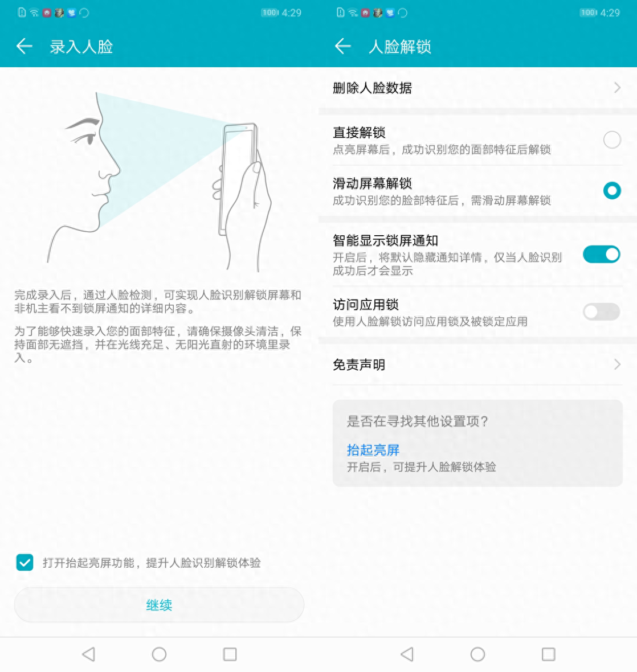Viewport: 637px width, 672px height.
Task: Open 免责声明 with its arrow
Action: click(x=618, y=364)
